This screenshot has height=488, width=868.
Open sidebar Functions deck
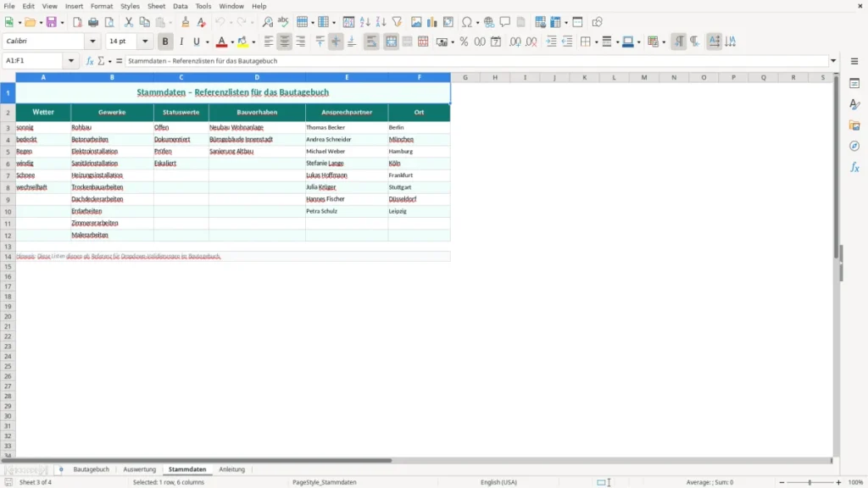click(x=854, y=167)
